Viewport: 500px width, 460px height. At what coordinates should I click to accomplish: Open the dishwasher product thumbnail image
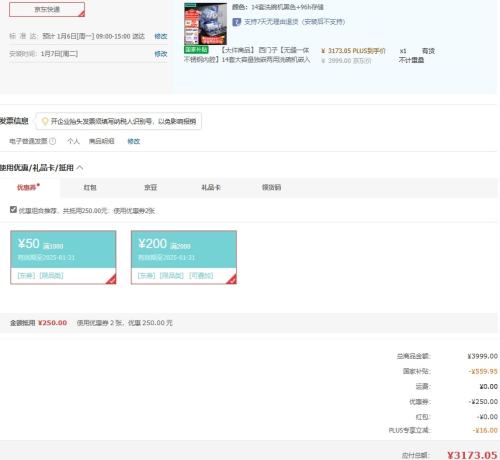pos(206,23)
